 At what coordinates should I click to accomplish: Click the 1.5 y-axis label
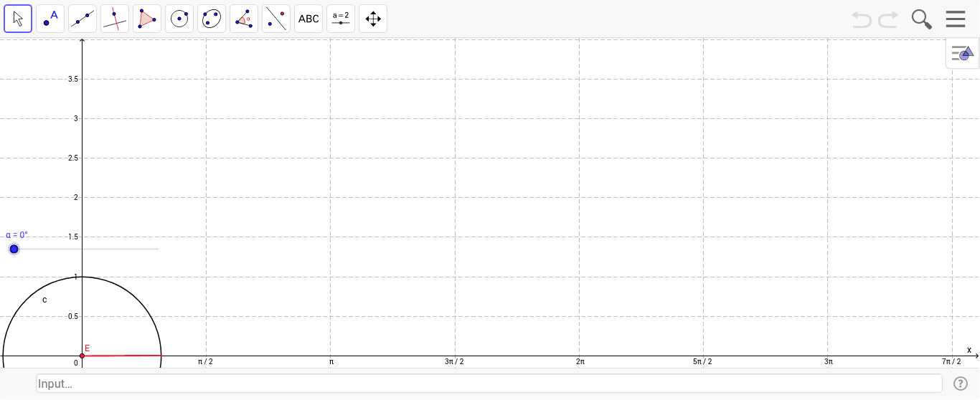73,237
